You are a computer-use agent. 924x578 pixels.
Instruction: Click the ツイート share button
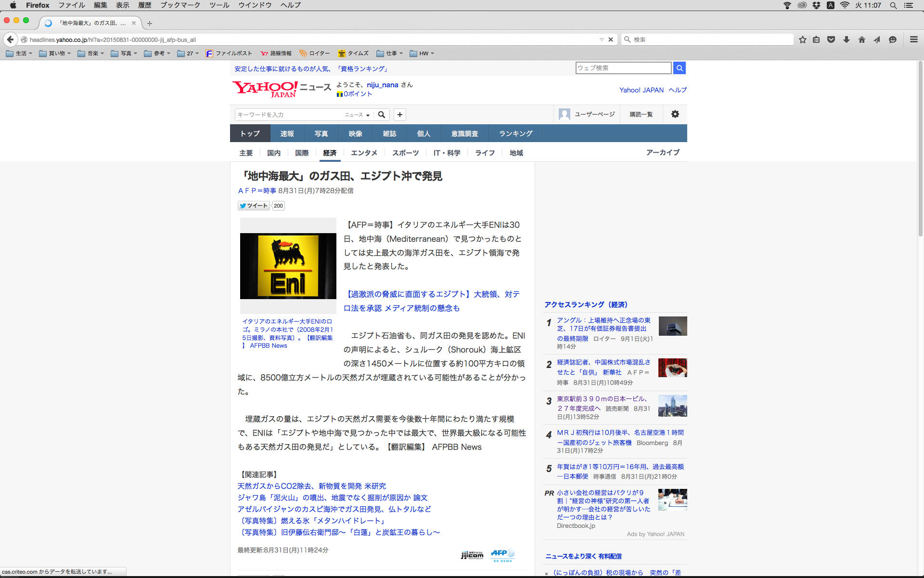(254, 206)
